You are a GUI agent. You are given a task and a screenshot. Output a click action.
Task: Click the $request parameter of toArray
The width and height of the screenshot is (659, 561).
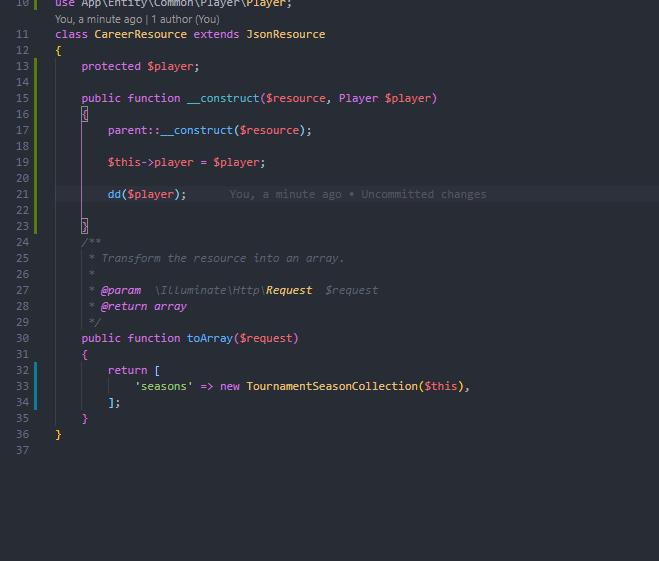(x=266, y=338)
